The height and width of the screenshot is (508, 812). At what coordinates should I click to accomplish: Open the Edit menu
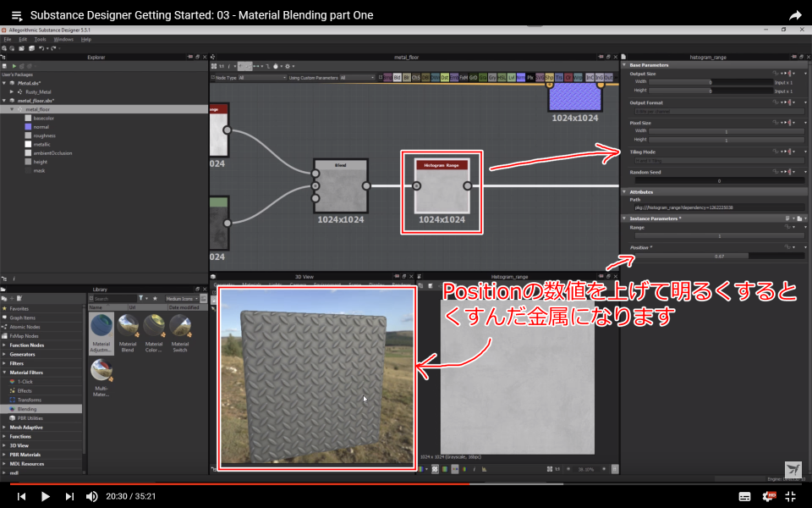23,40
